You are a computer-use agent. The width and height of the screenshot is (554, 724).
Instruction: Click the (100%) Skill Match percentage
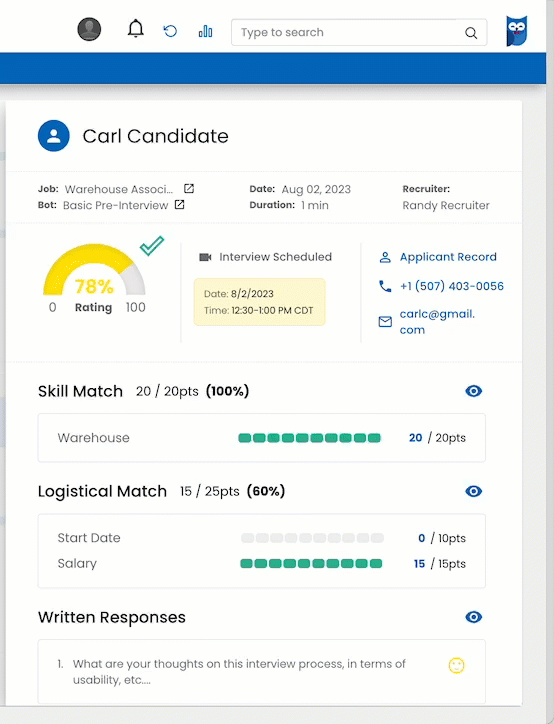(x=228, y=391)
